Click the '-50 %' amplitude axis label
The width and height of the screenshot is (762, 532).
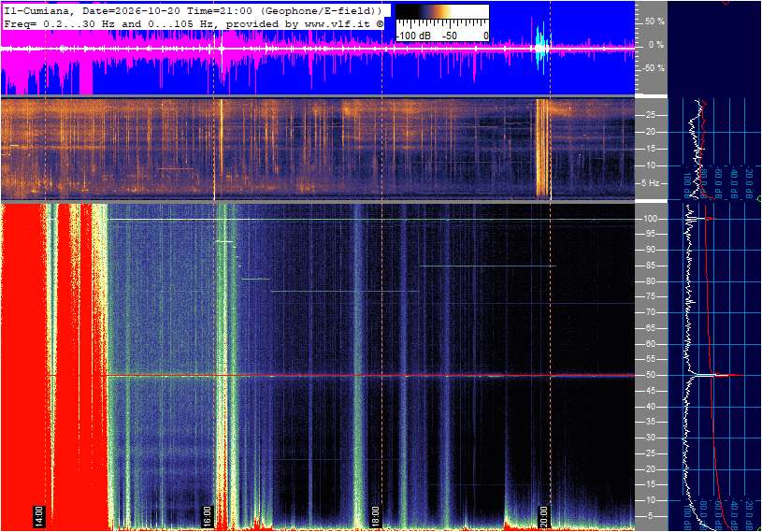[654, 67]
